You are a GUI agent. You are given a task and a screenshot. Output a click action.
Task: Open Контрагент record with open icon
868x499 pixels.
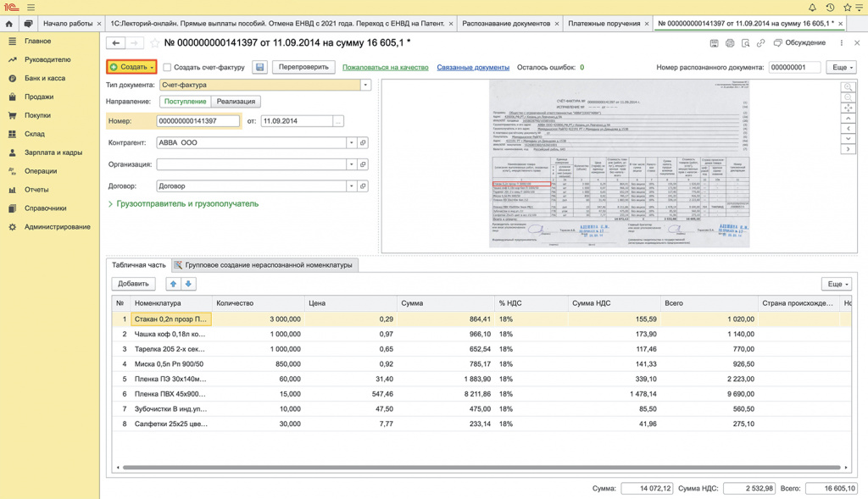363,142
